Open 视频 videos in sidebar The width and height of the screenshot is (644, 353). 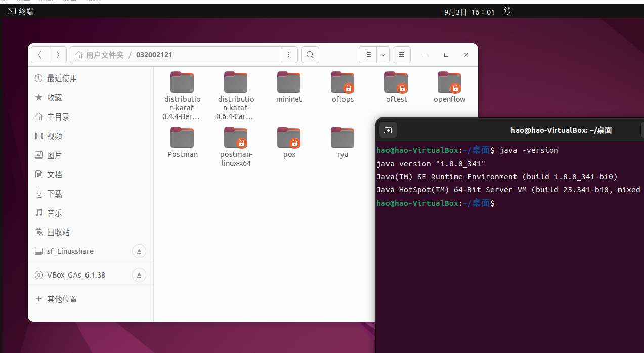point(91,136)
